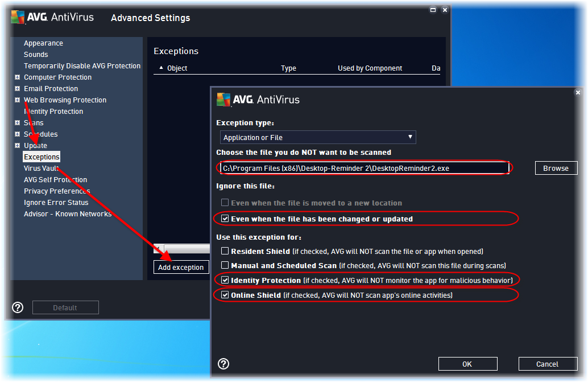This screenshot has width=588, height=382.
Task: Expand the Schedules tree node
Action: pos(17,134)
